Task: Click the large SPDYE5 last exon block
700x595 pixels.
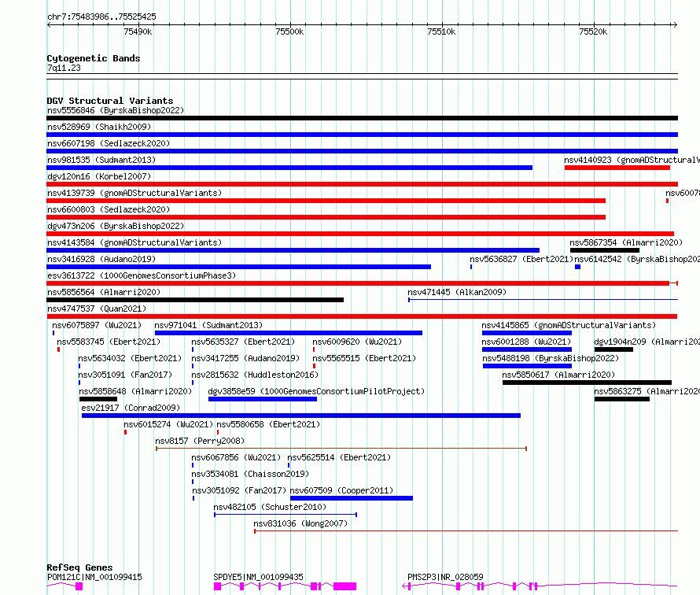Action: click(x=344, y=586)
